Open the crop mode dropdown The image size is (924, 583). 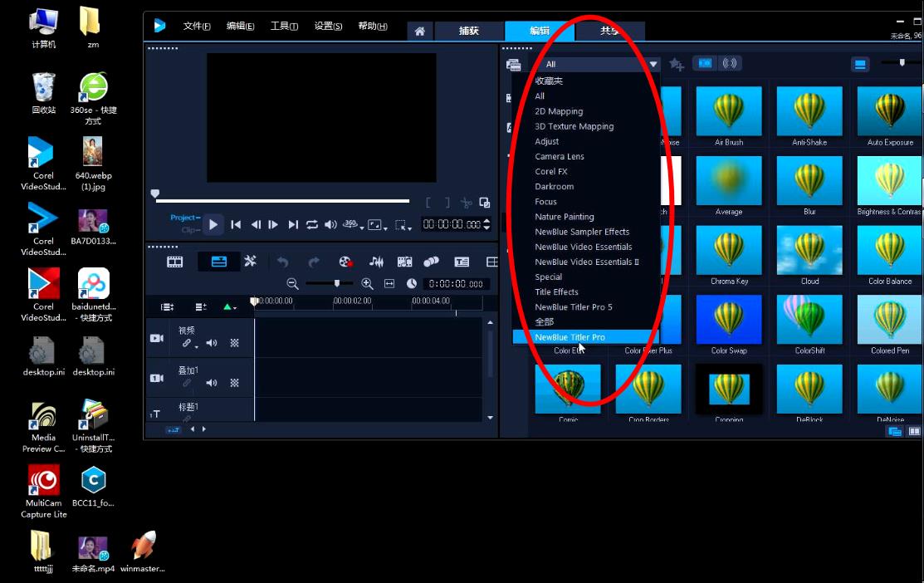pyautogui.click(x=403, y=224)
